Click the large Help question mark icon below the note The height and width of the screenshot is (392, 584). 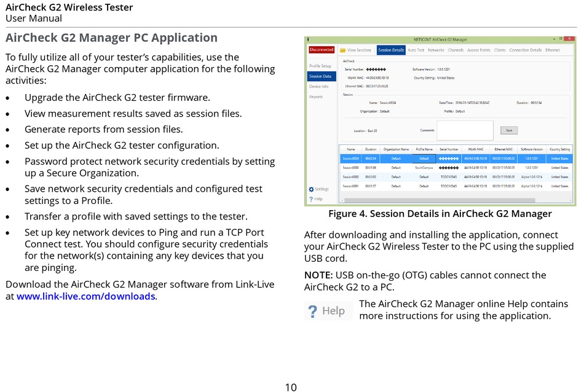point(313,311)
